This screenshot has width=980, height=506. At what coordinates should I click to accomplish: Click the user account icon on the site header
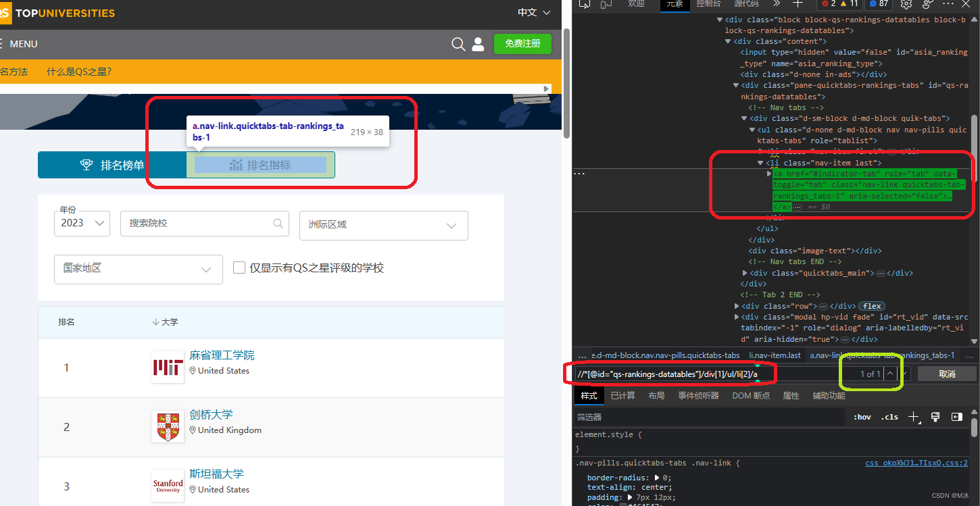click(x=478, y=44)
